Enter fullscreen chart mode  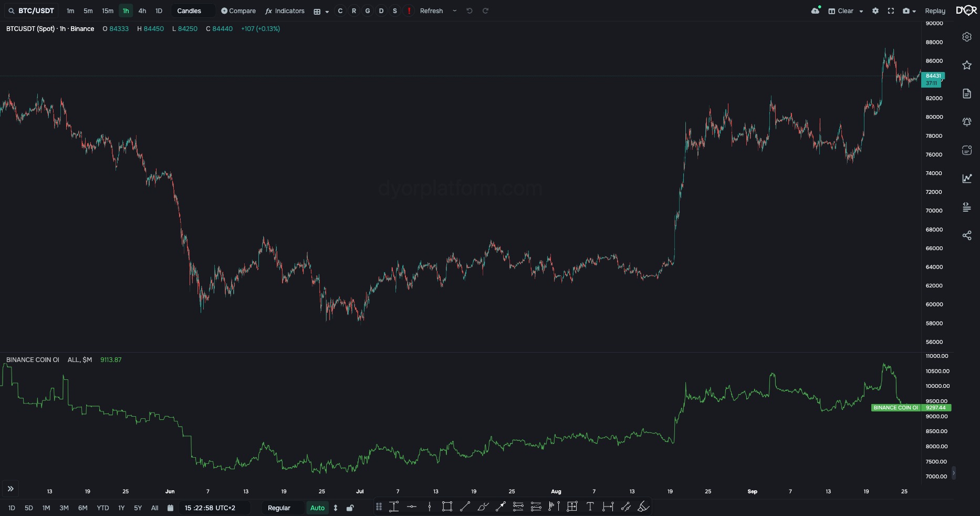point(891,11)
